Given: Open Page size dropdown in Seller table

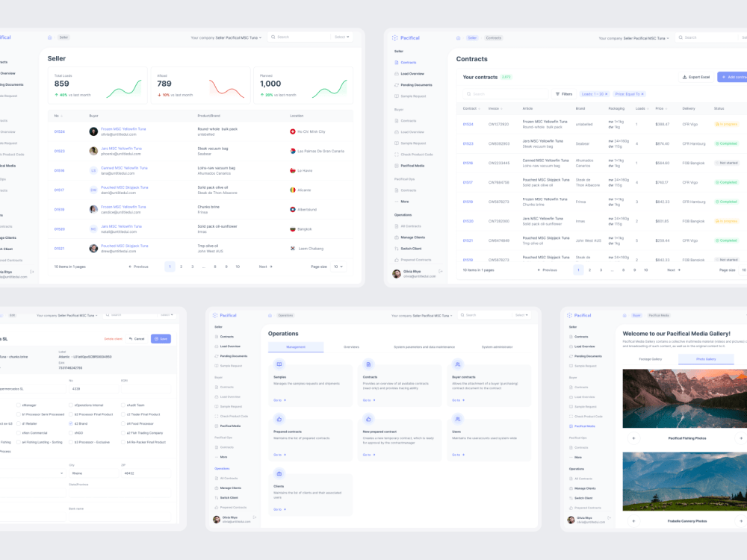Looking at the screenshot, I should (x=338, y=267).
